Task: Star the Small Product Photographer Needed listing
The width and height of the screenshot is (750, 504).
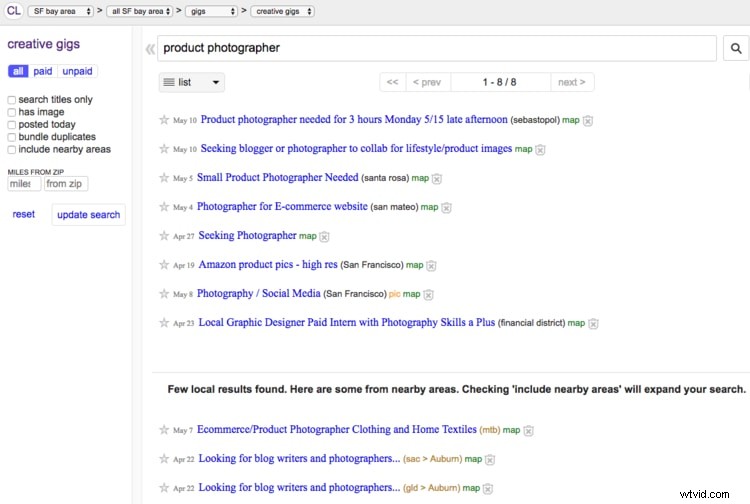Action: click(164, 178)
